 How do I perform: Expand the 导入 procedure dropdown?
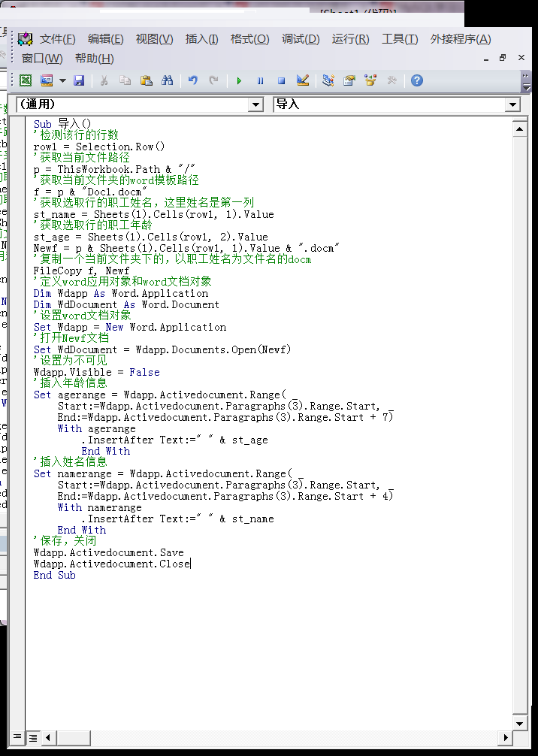[x=512, y=105]
